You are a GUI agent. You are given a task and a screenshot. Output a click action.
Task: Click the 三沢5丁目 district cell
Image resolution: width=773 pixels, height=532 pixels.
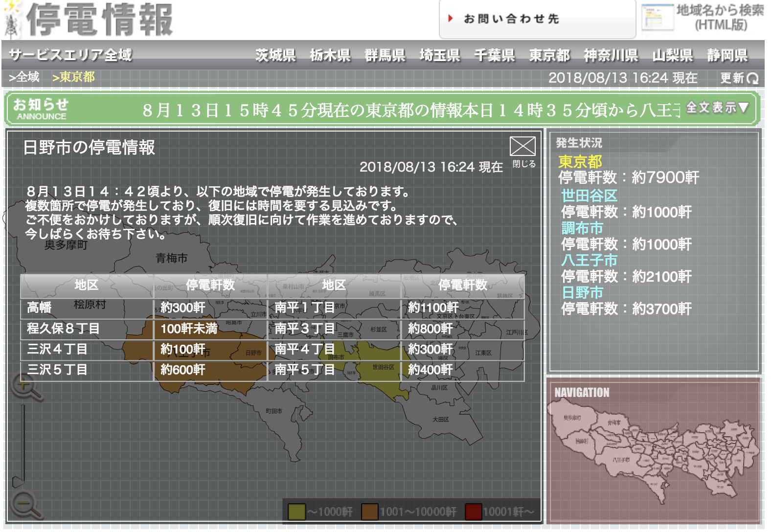tap(87, 370)
